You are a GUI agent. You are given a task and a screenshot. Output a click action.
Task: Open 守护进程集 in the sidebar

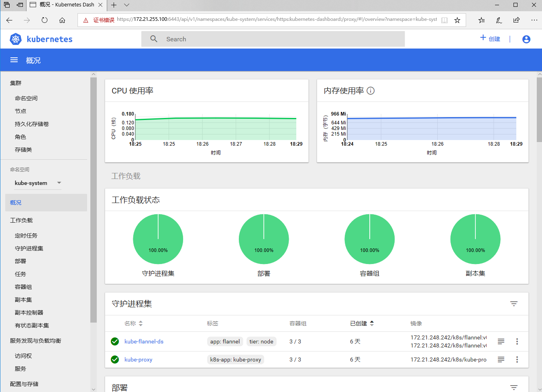click(x=29, y=248)
